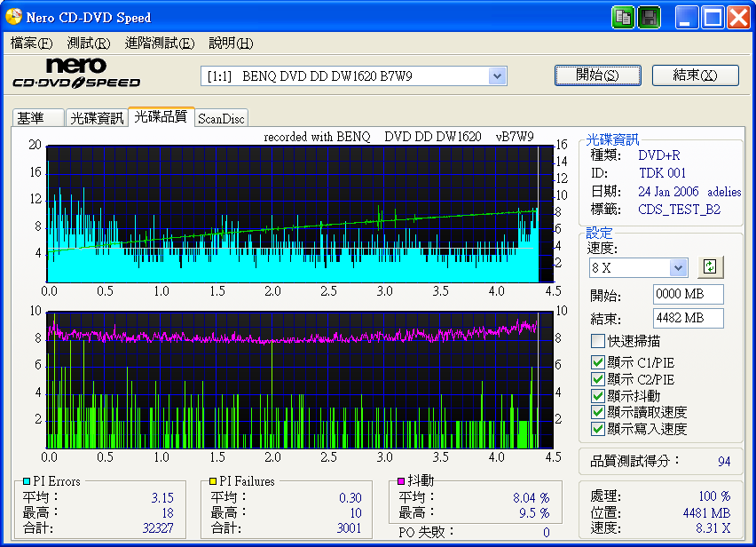Click the PI Failures average value 0.30
The width and height of the screenshot is (756, 547).
[x=350, y=497]
